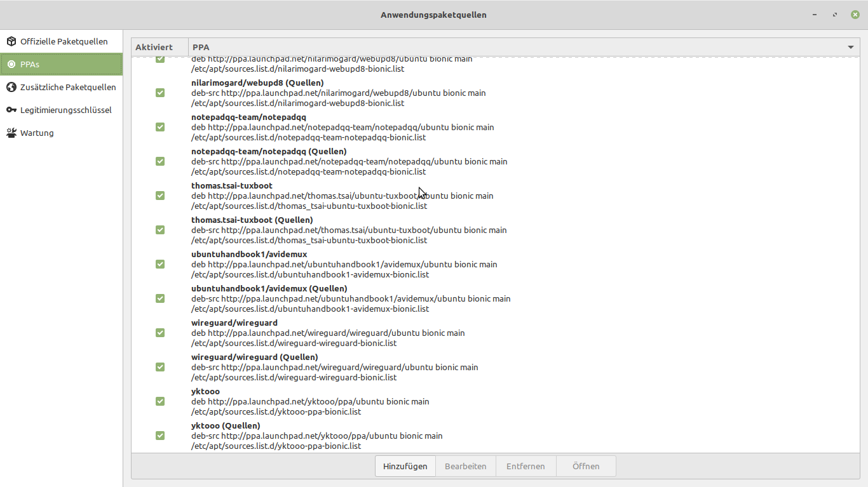This screenshot has height=487, width=868.
Task: Click the Hinzufügen button
Action: [x=405, y=466]
